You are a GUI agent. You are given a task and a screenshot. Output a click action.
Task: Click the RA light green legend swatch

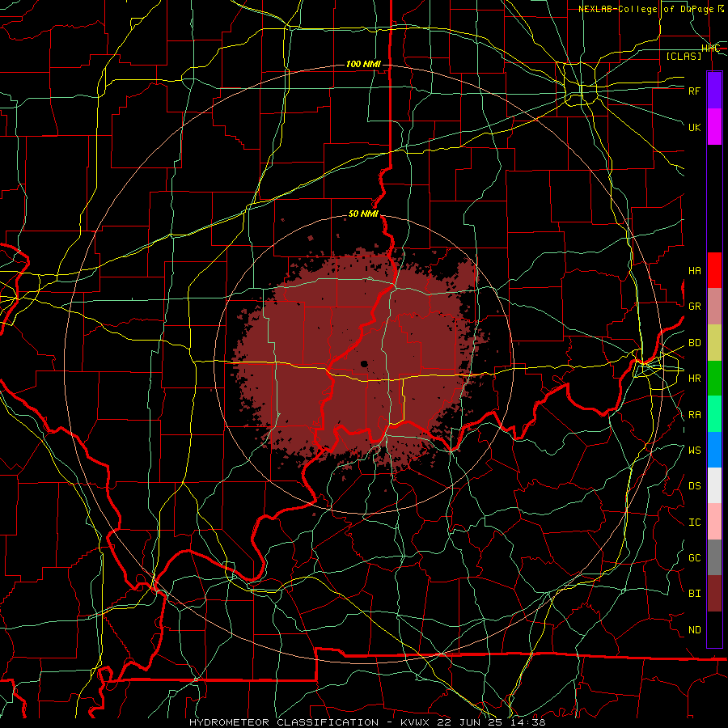[714, 413]
